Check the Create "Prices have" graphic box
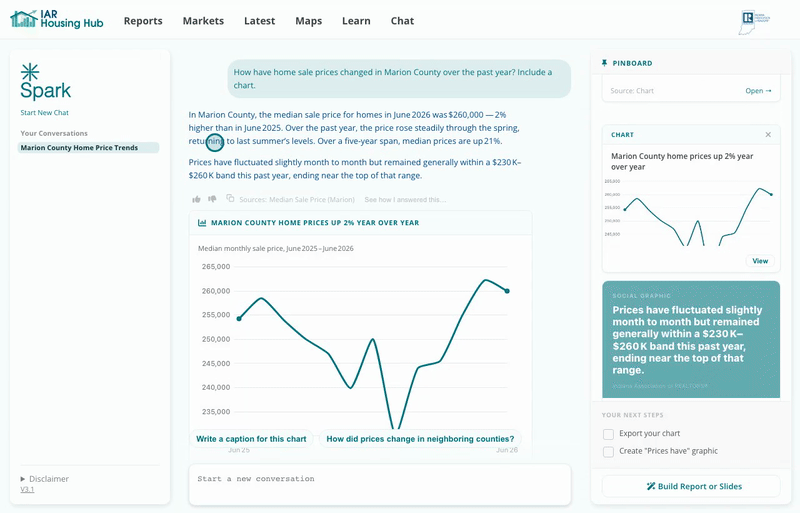The height and width of the screenshot is (513, 800). [x=608, y=452]
